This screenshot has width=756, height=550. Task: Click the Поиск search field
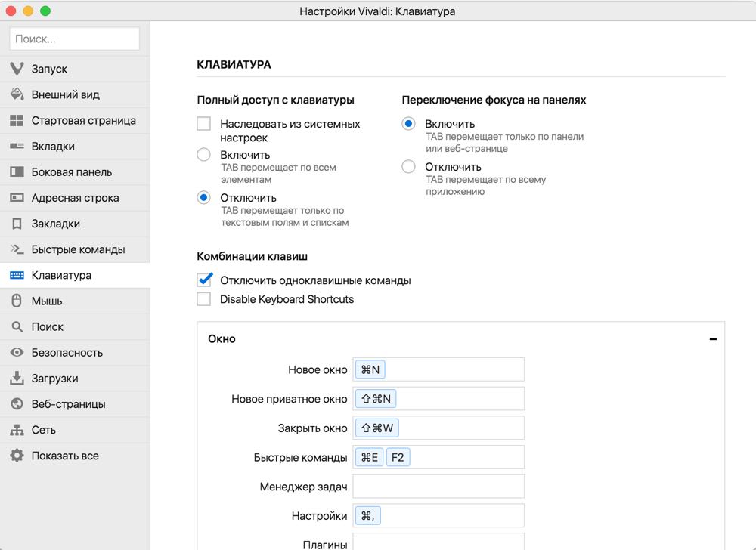point(75,39)
